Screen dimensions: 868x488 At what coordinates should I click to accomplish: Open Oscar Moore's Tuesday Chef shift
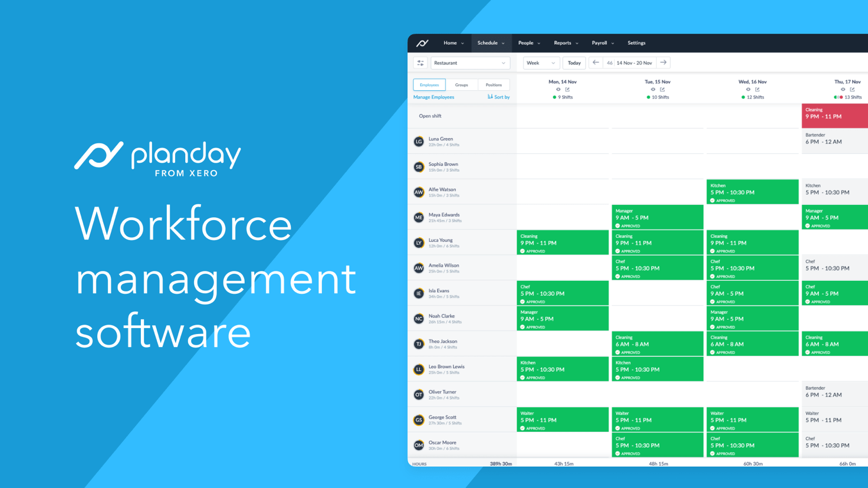point(657,446)
